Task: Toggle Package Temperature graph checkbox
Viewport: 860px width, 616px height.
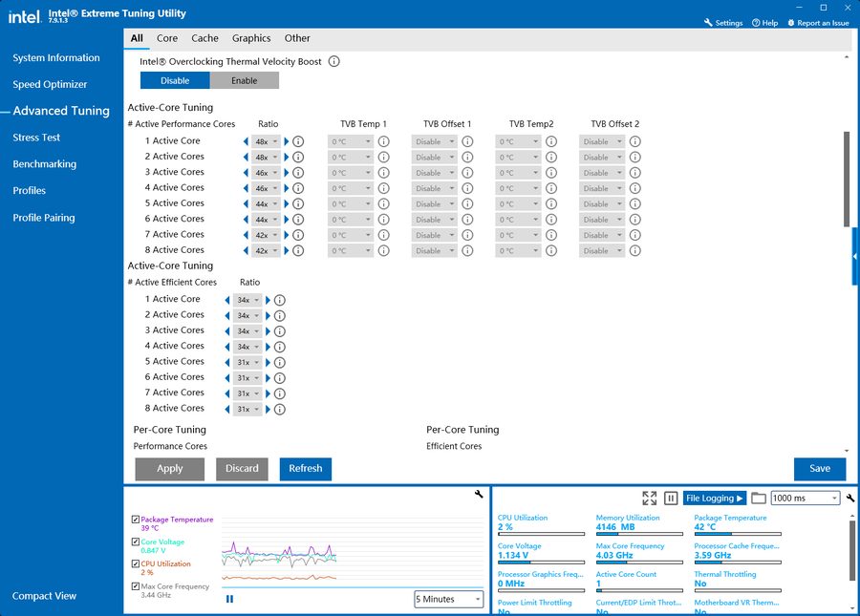Action: pos(136,520)
